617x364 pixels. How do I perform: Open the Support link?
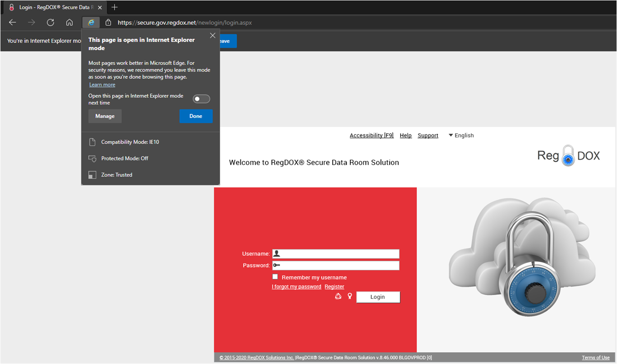[x=428, y=135]
